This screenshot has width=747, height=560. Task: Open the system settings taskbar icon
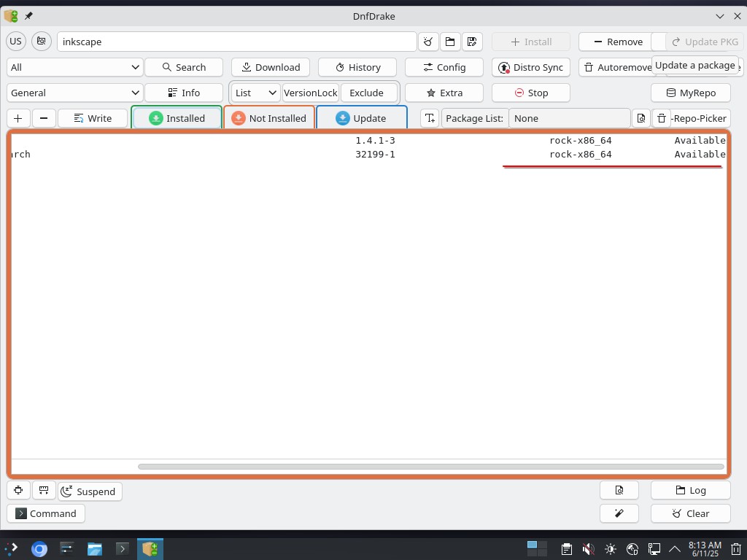pos(66,549)
